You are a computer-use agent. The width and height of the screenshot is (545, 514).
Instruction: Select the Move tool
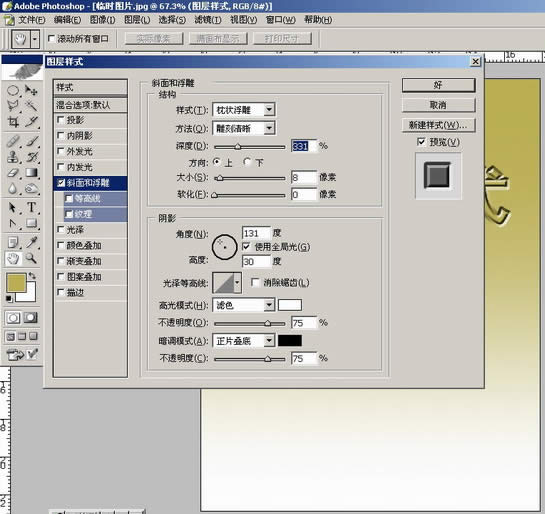click(x=31, y=91)
